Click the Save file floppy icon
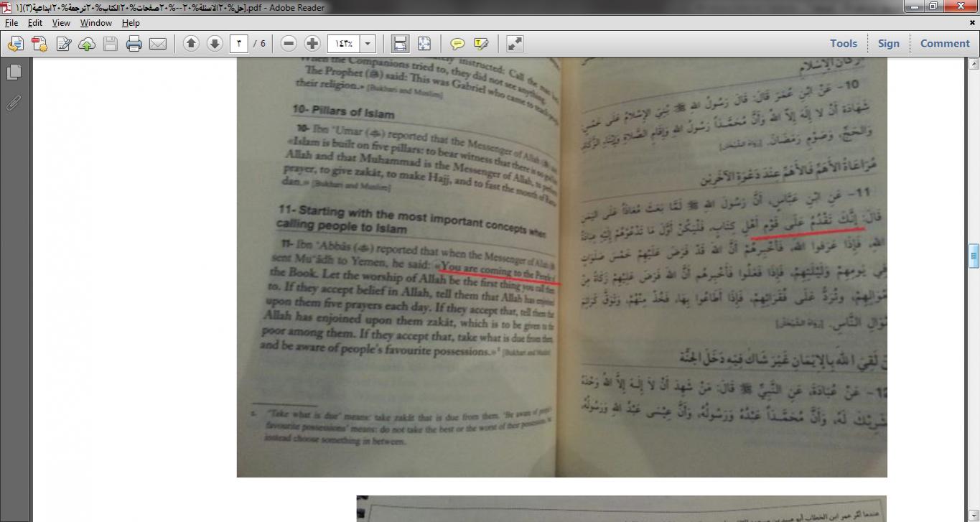 [111, 44]
